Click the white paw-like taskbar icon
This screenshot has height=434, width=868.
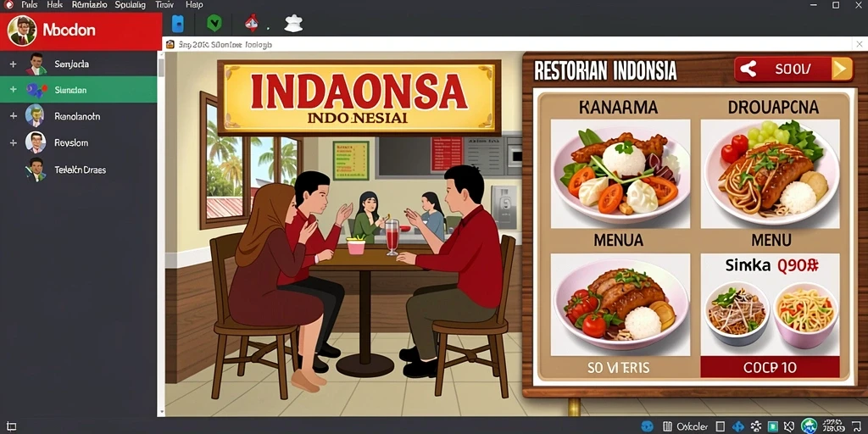click(755, 426)
